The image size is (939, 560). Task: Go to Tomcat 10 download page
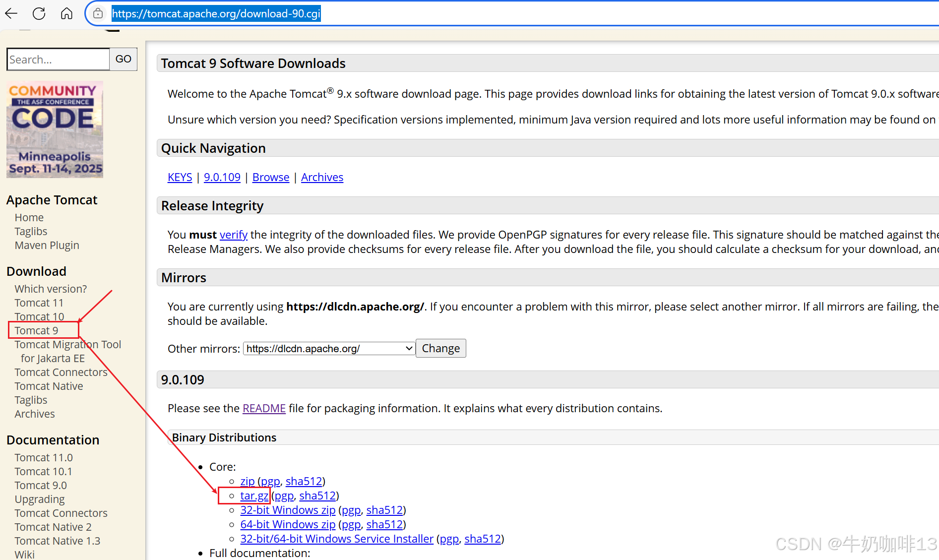pos(39,316)
